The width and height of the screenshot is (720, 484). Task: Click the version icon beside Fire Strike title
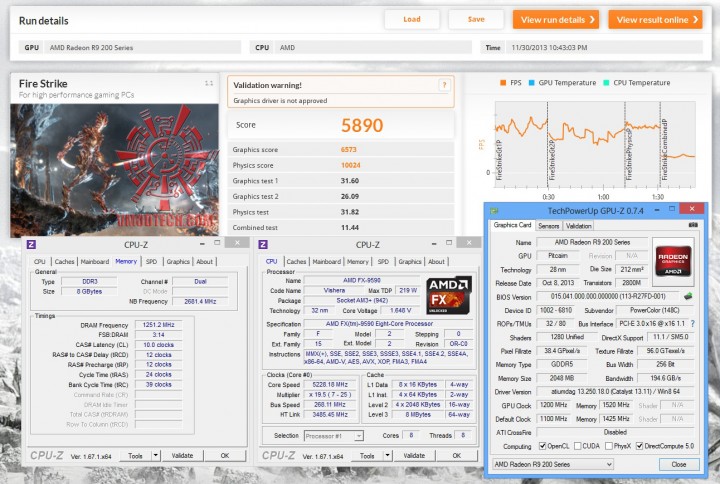pos(209,83)
